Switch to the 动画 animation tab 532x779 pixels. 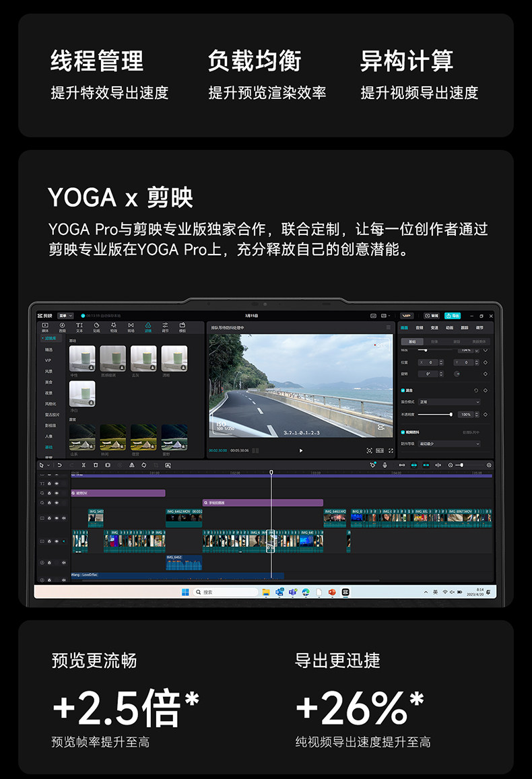(450, 327)
